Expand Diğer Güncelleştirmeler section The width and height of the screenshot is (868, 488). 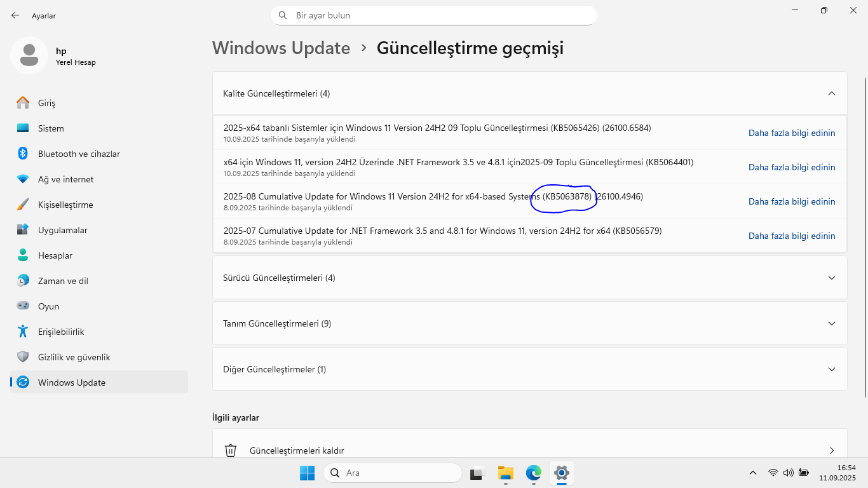click(x=529, y=369)
